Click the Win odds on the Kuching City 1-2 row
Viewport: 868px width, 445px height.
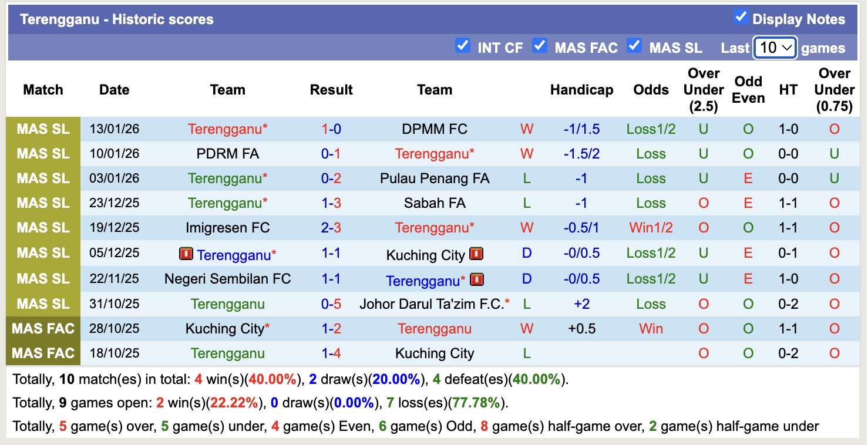651,329
